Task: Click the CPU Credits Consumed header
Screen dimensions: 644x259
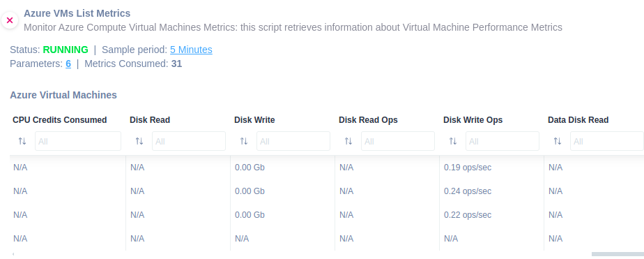Action: click(x=59, y=120)
